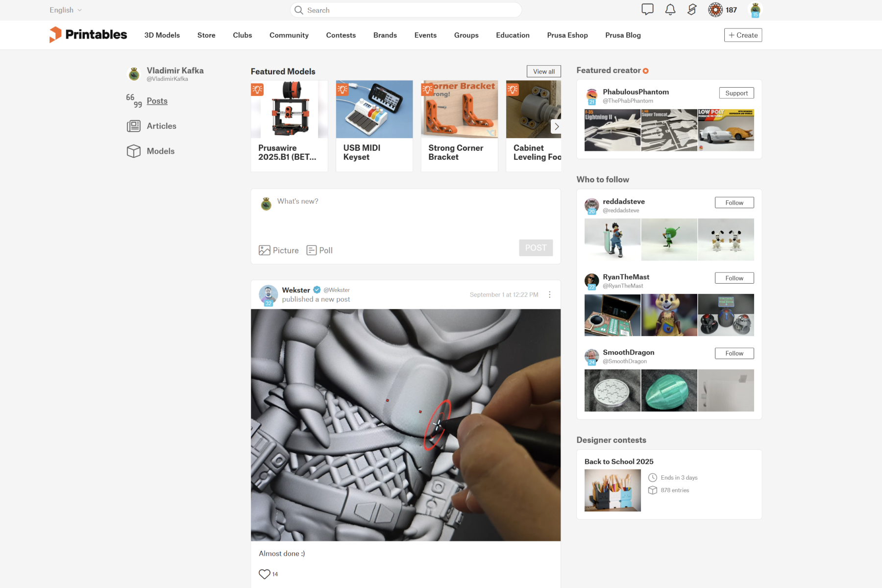Open the 3D Models menu item

162,35
